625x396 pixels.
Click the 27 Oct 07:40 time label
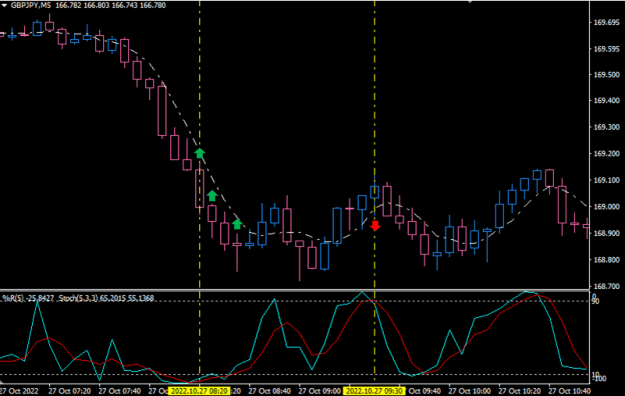point(120,391)
